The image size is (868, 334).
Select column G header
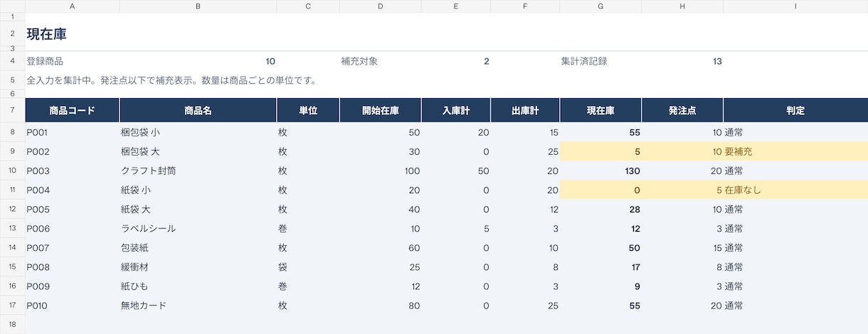click(x=600, y=6)
